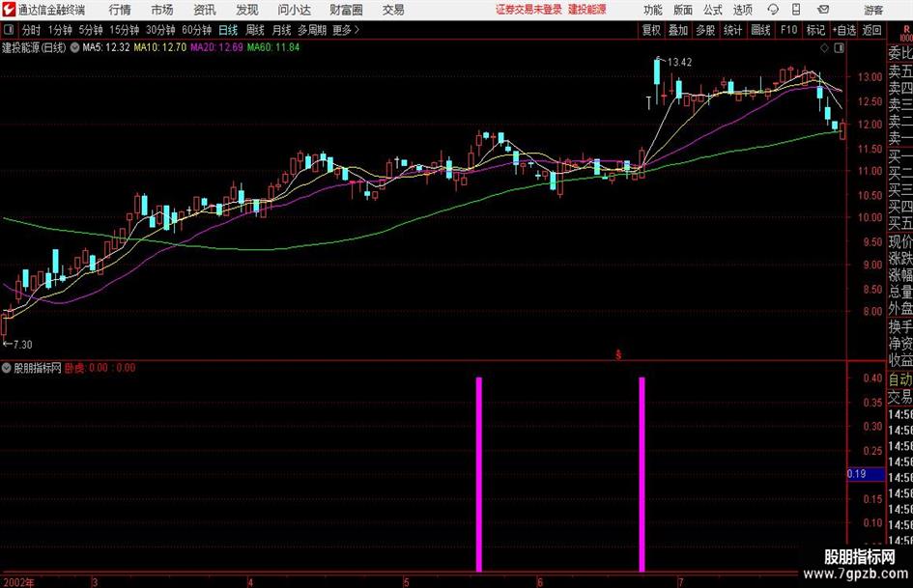This screenshot has width=913, height=588.
Task: Switch to 分时 chart period
Action: click(31, 30)
